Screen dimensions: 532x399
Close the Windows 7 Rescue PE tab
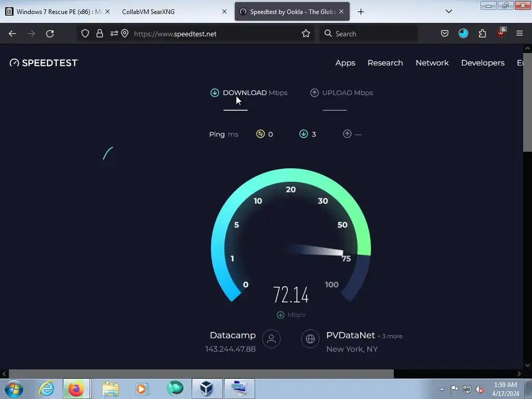pos(107,11)
